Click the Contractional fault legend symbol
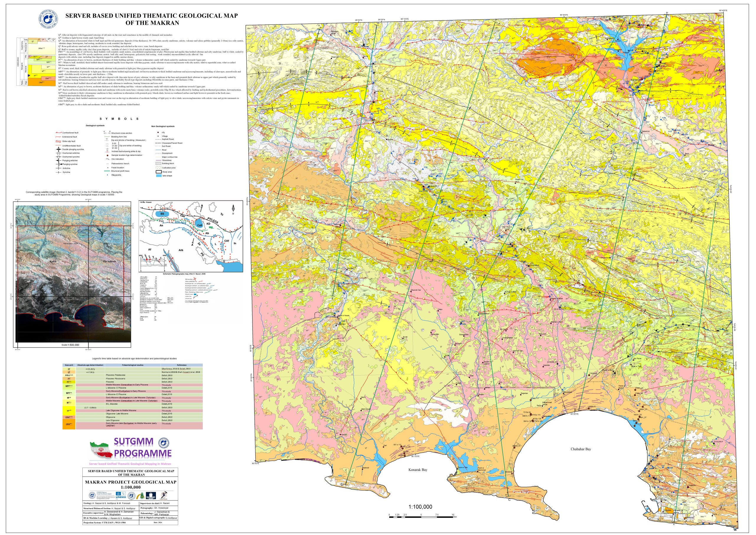The height and width of the screenshot is (535, 756). point(58,132)
